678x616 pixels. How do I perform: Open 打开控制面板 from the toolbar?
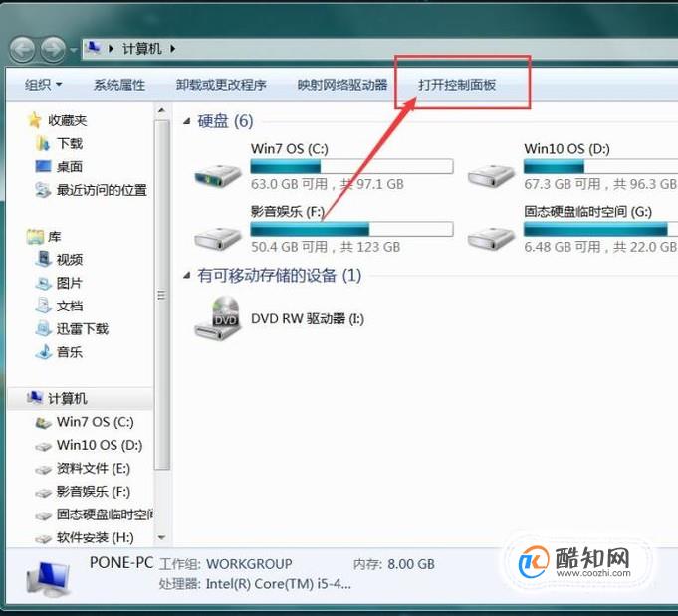tap(457, 85)
